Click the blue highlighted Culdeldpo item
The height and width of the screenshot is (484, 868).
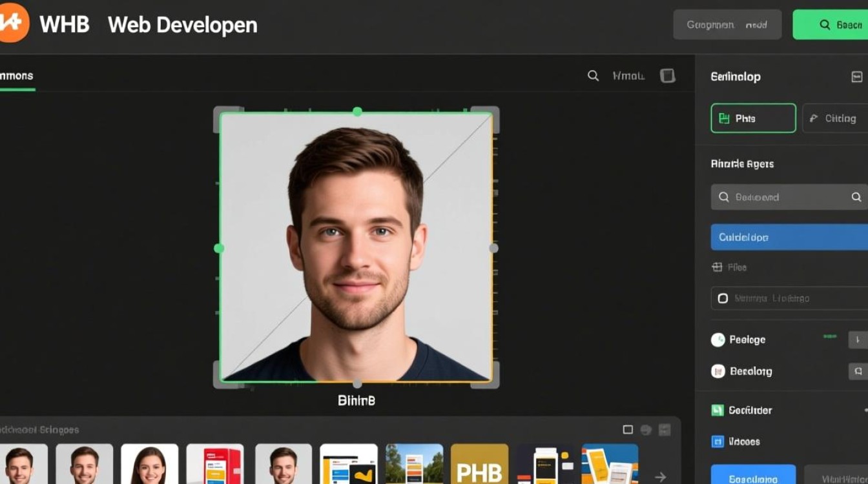click(x=789, y=237)
